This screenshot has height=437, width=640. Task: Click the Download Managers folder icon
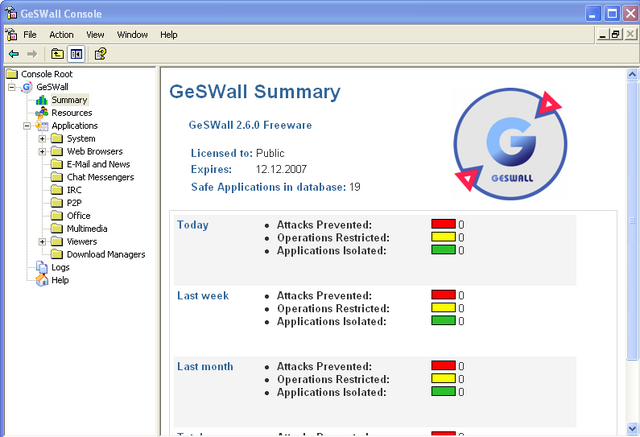(x=57, y=254)
